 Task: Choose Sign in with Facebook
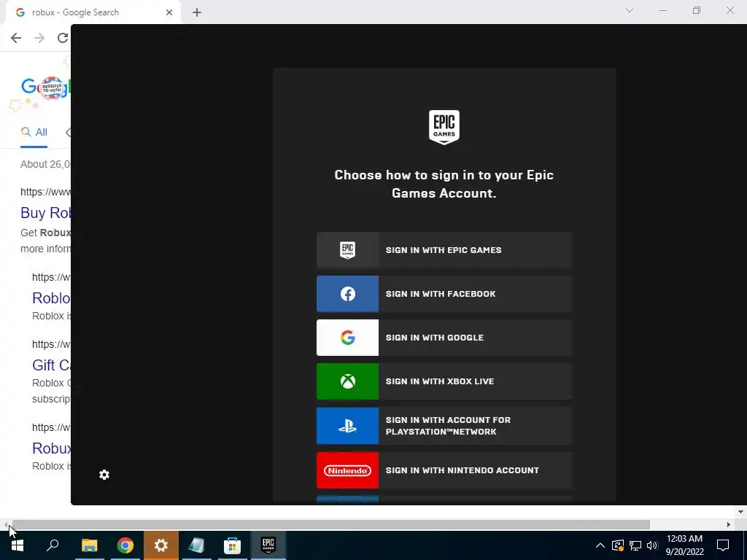pos(444,294)
